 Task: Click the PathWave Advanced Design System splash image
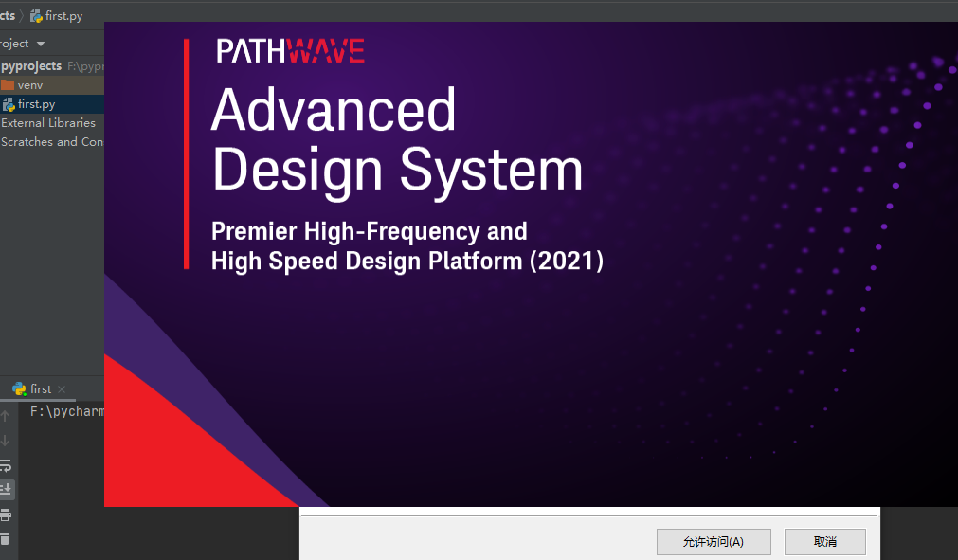point(531,264)
